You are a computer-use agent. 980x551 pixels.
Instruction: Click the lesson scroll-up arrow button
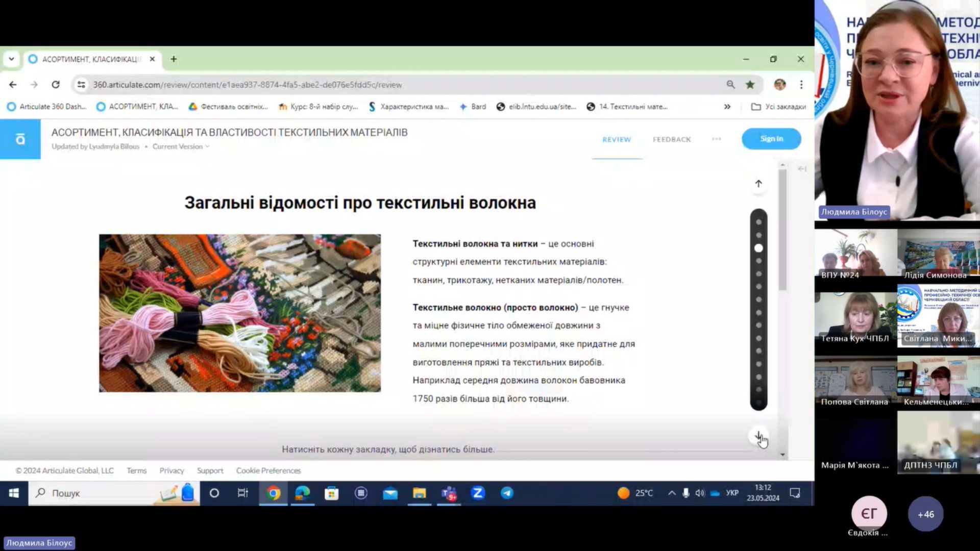[x=758, y=184]
